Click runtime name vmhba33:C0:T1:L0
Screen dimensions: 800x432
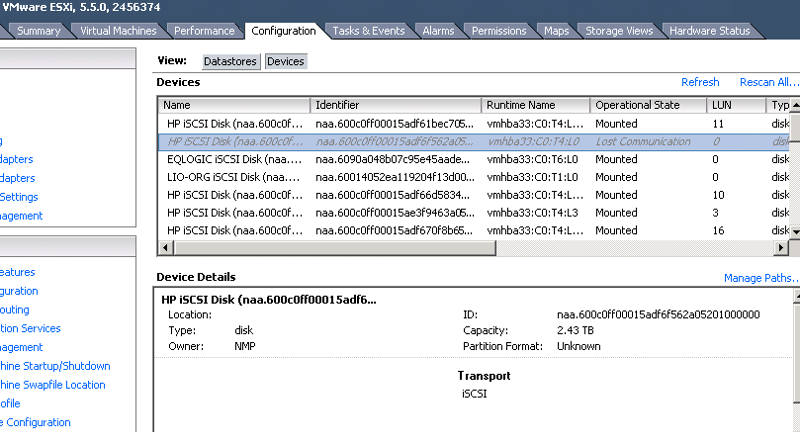(533, 177)
